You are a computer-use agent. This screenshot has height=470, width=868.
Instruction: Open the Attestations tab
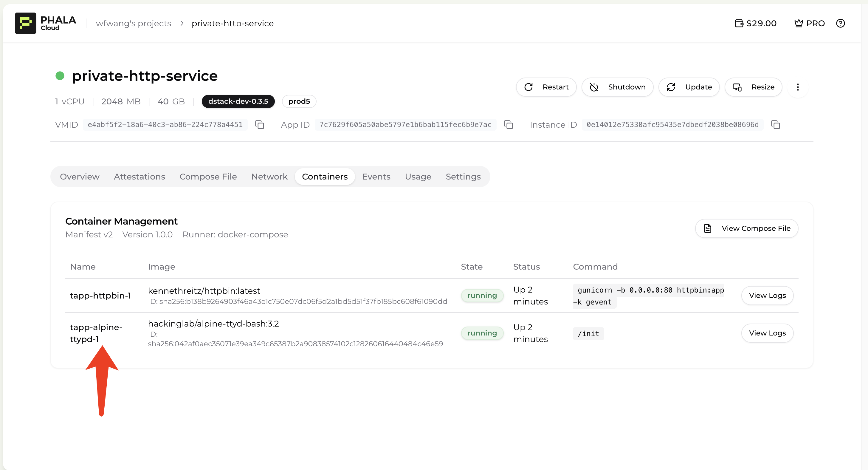[139, 177]
